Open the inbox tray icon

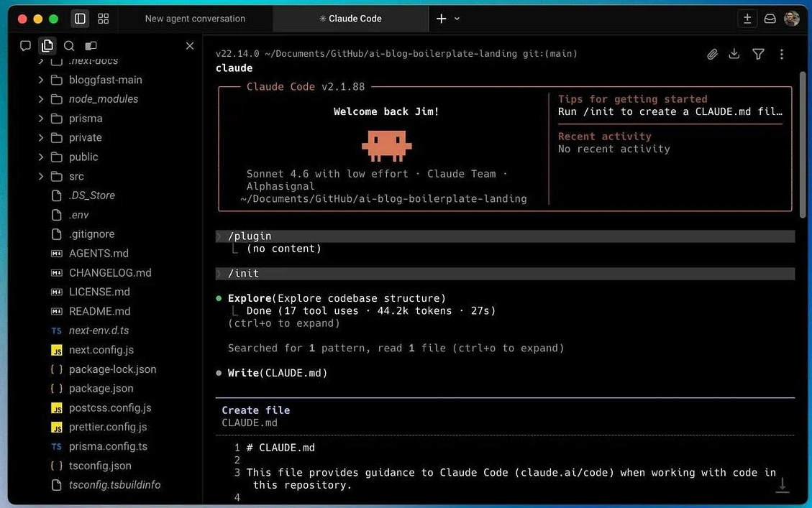click(770, 19)
